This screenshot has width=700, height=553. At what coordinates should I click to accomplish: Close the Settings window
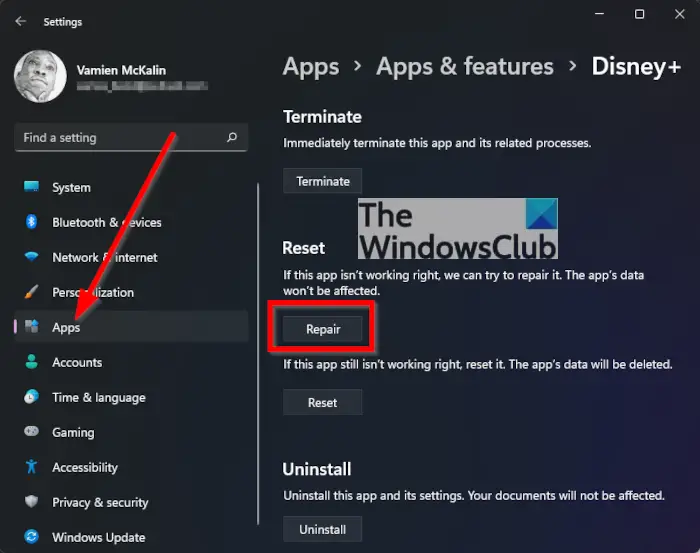tap(679, 14)
